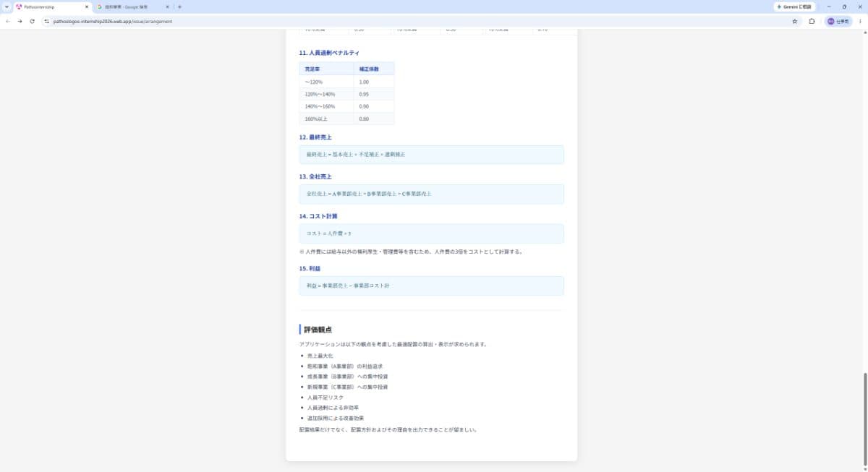The image size is (868, 472).
Task: Select the 追加採用による改善効果 bullet
Action: pyautogui.click(x=336, y=418)
